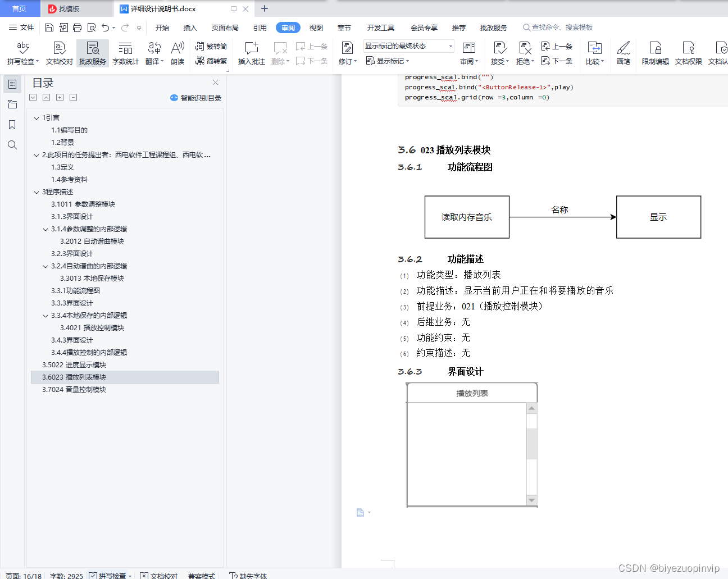
Task: Open the 审阅 review pane button
Action: click(x=469, y=53)
